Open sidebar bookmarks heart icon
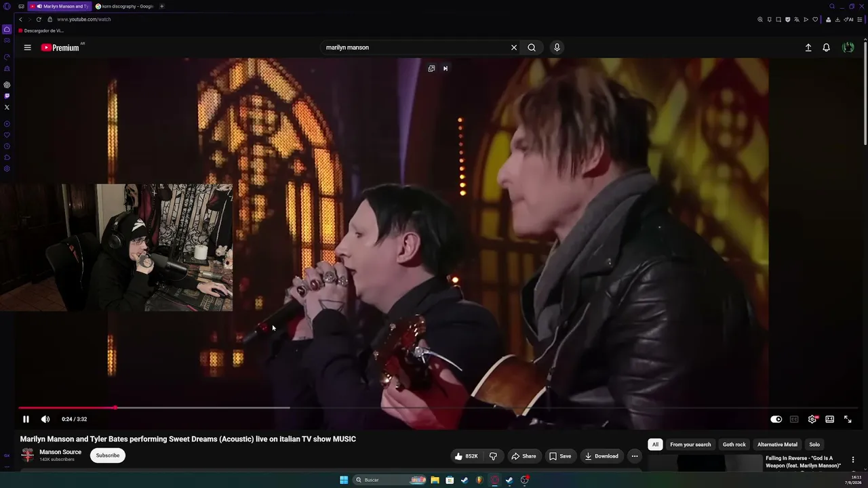This screenshot has height=488, width=868. [7, 135]
